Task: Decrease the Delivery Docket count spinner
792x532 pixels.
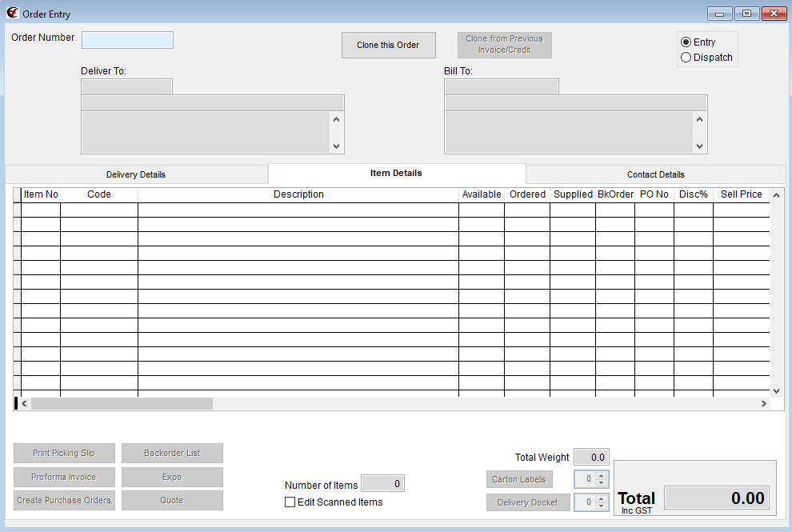Action: tap(602, 506)
